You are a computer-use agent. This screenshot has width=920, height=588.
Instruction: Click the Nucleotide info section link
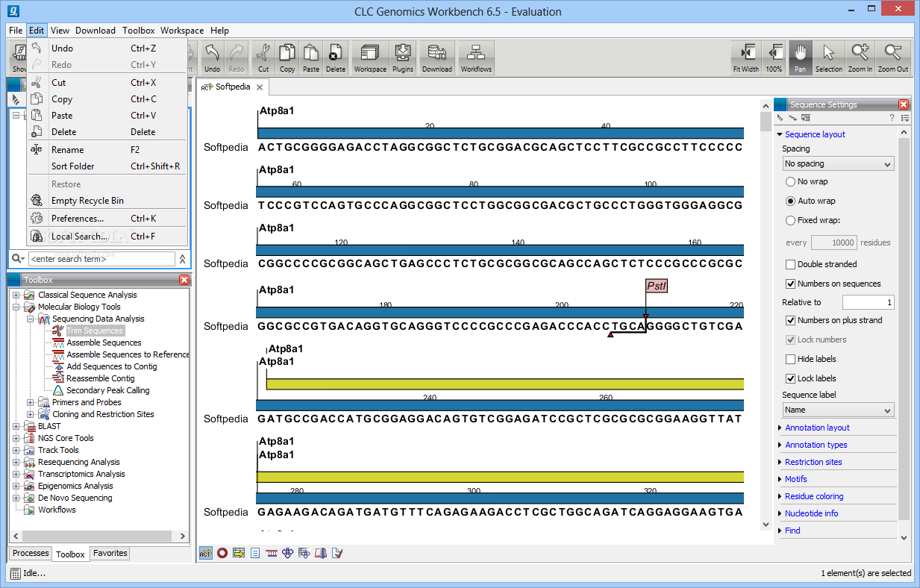pyautogui.click(x=811, y=513)
